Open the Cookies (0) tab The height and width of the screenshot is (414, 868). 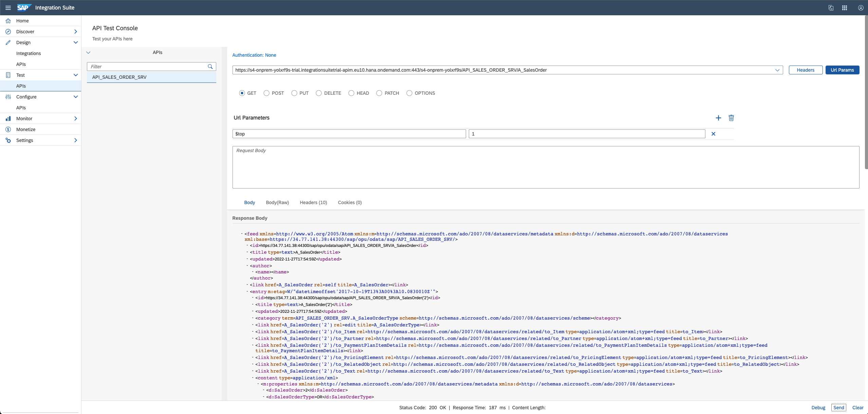point(350,202)
